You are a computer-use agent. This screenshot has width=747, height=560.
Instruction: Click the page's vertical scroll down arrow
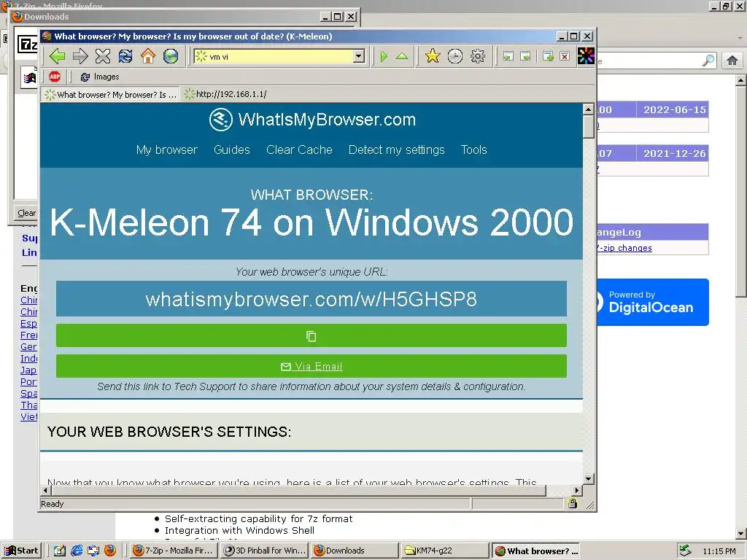tap(589, 479)
